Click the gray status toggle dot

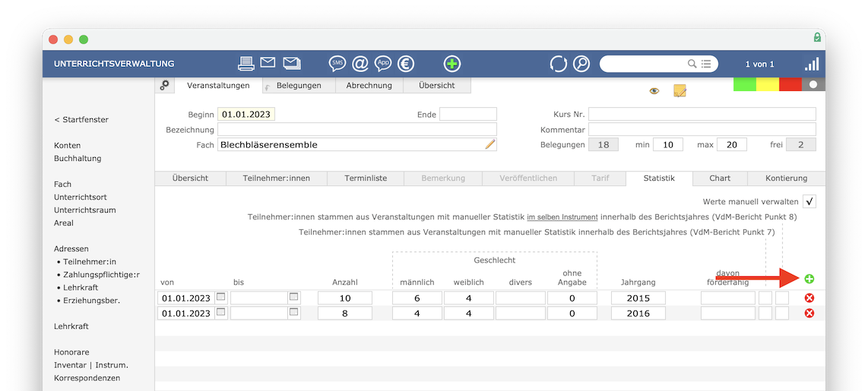(x=813, y=84)
